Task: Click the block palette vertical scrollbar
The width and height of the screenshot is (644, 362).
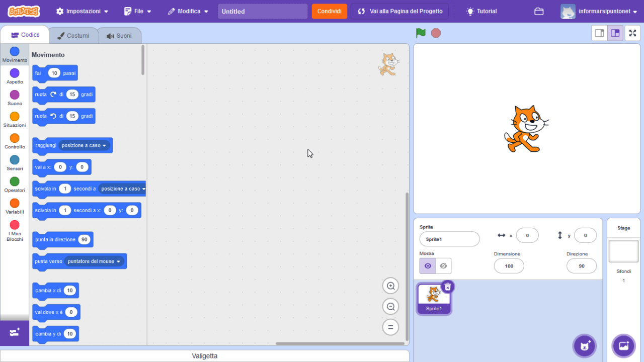Action: 143,60
